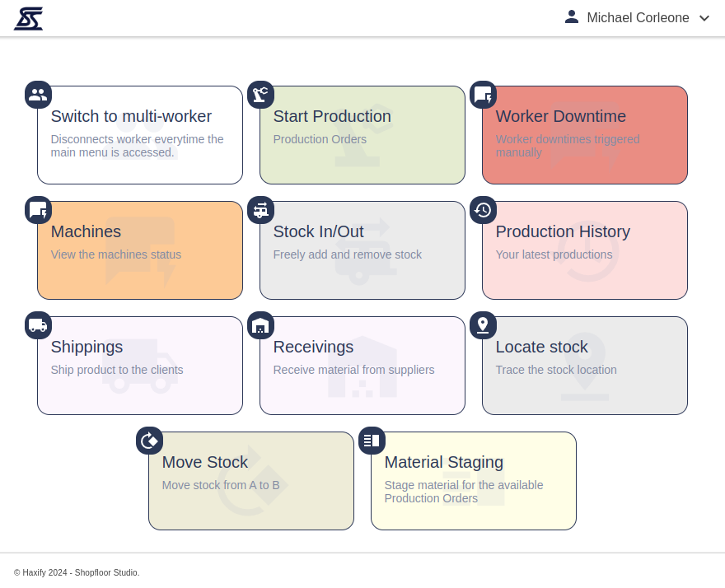The width and height of the screenshot is (725, 588).
Task: Open the user menu via profile avatar
Action: [572, 17]
